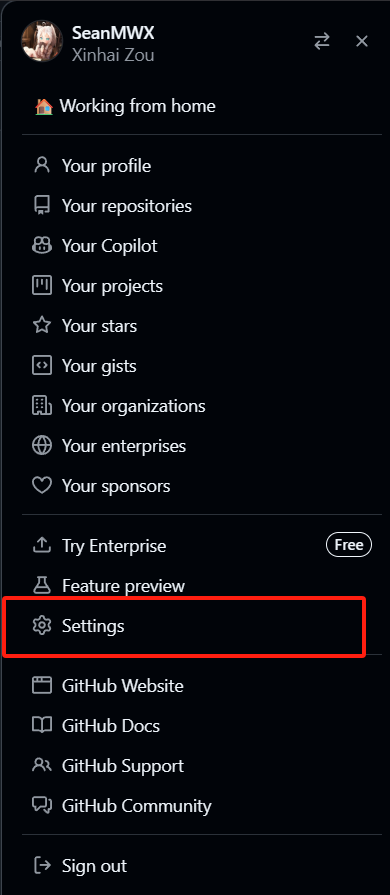Click the repository icon for Your repositories
Screen dimensions: 390x895
click(x=42, y=205)
